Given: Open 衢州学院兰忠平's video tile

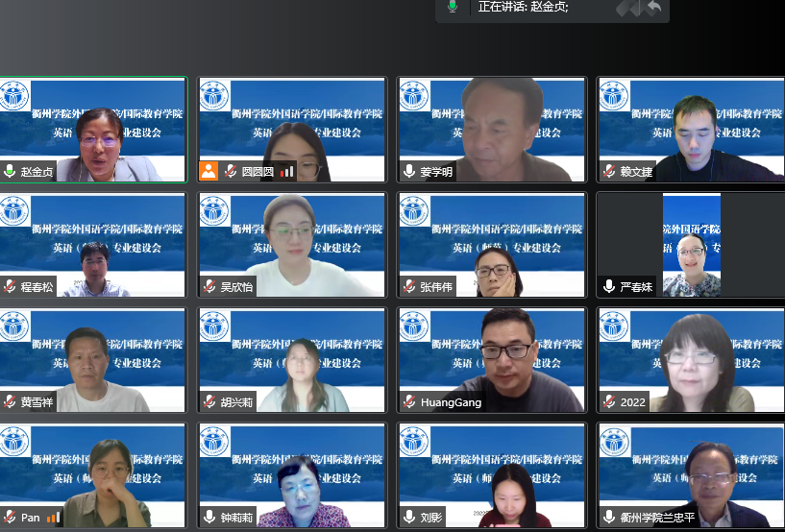Looking at the screenshot, I should [x=692, y=475].
